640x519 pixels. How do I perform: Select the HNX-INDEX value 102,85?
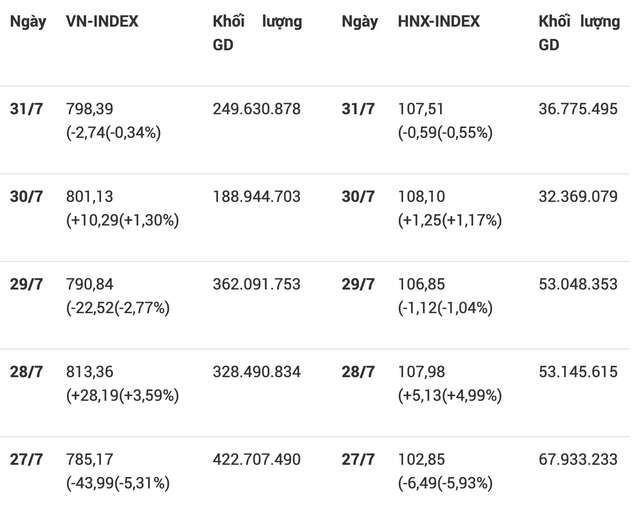tap(420, 459)
